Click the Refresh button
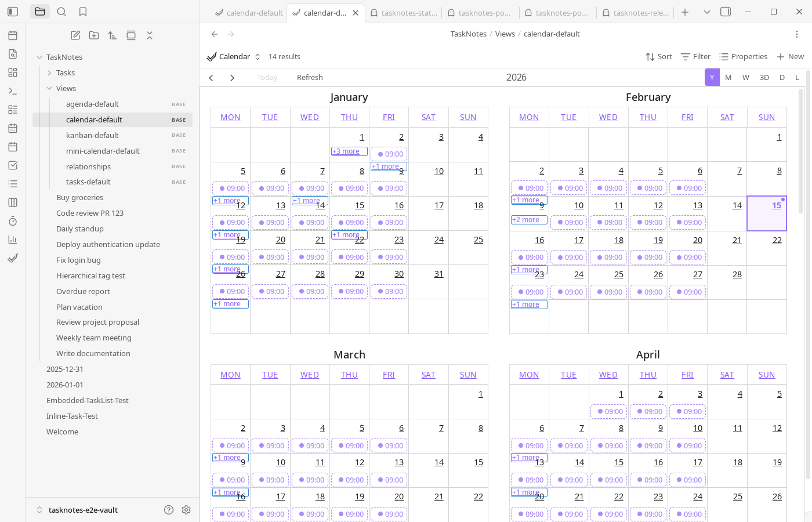Image resolution: width=812 pixels, height=522 pixels. pos(310,78)
